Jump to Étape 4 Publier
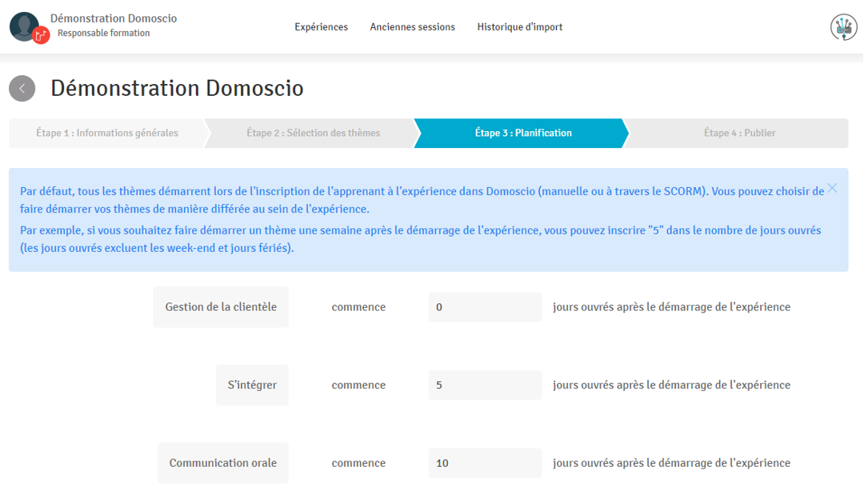 (739, 134)
